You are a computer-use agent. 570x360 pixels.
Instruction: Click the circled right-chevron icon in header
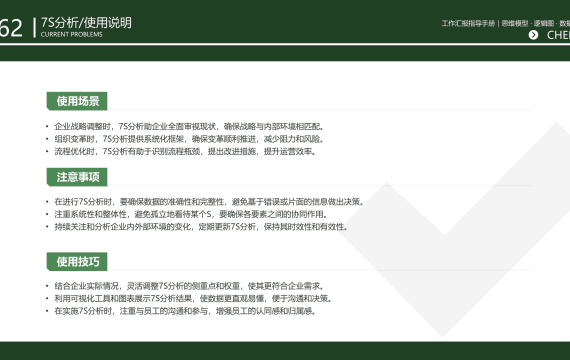pyautogui.click(x=533, y=35)
